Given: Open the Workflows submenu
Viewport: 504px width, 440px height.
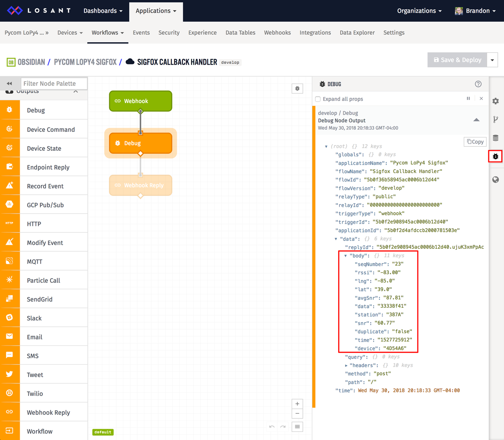Looking at the screenshot, I should [x=108, y=33].
